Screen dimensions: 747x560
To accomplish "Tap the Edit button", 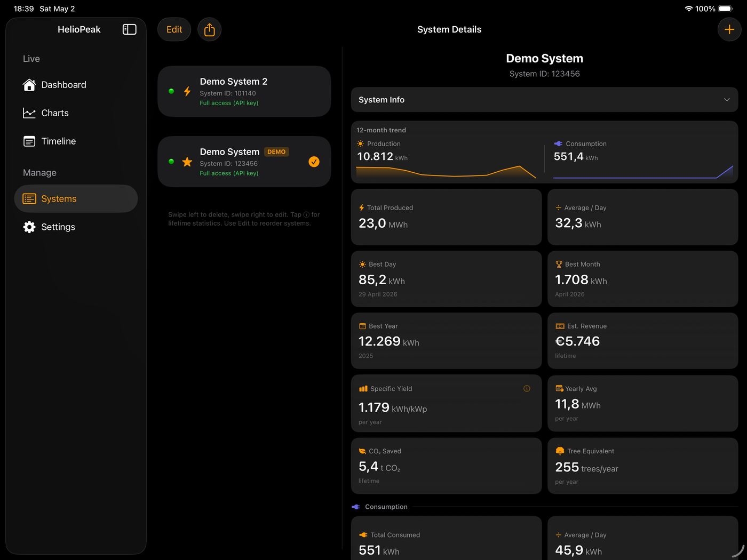I will (x=174, y=29).
